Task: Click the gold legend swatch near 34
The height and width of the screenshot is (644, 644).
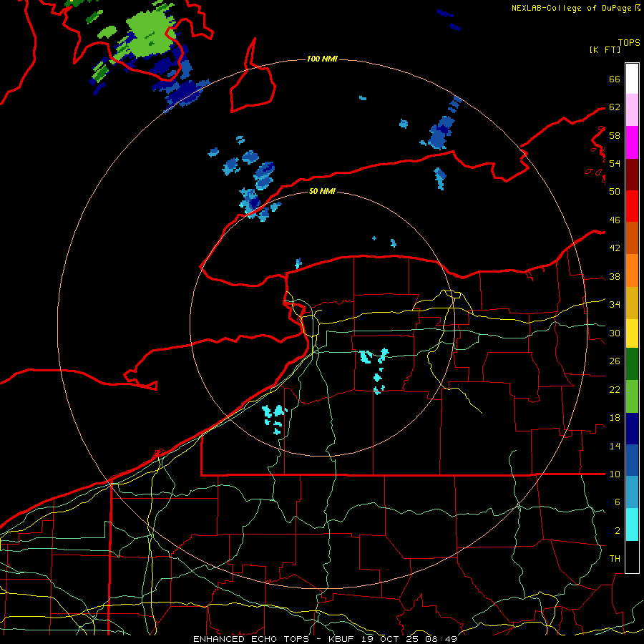Action: 632,302
